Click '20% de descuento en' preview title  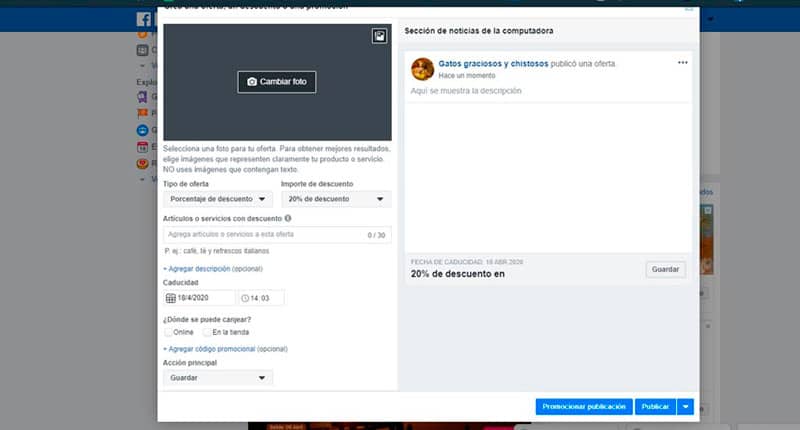point(458,274)
